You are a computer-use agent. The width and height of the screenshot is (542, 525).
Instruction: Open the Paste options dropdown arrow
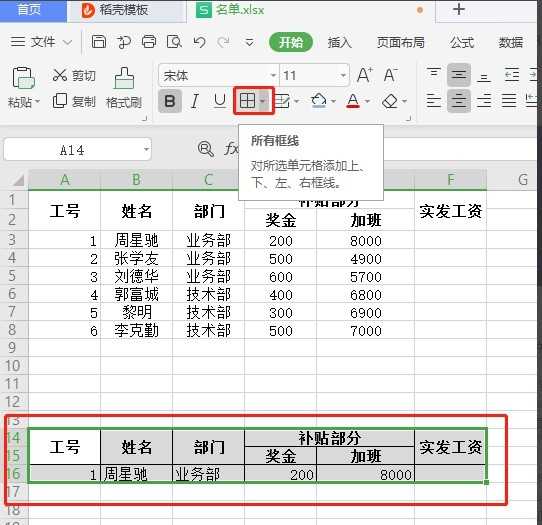coord(37,102)
